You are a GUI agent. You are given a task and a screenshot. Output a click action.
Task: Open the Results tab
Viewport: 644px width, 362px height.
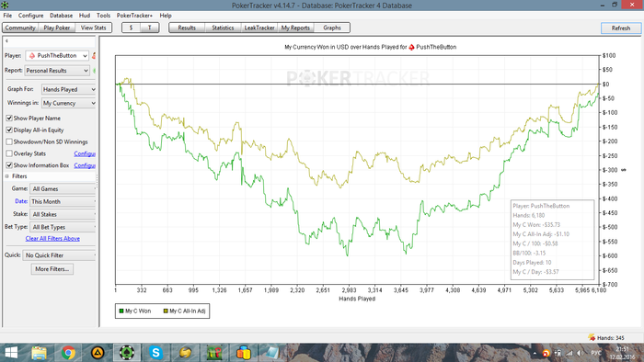tap(187, 28)
